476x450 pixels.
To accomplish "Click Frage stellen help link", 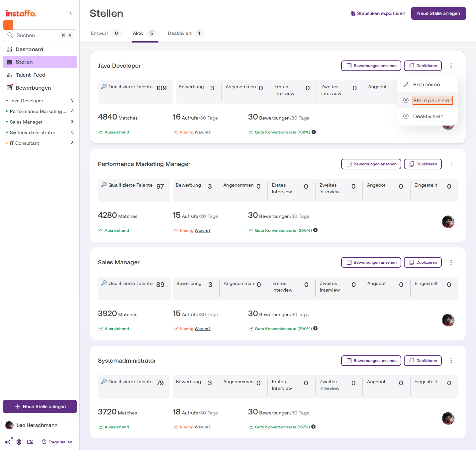I will tap(57, 442).
